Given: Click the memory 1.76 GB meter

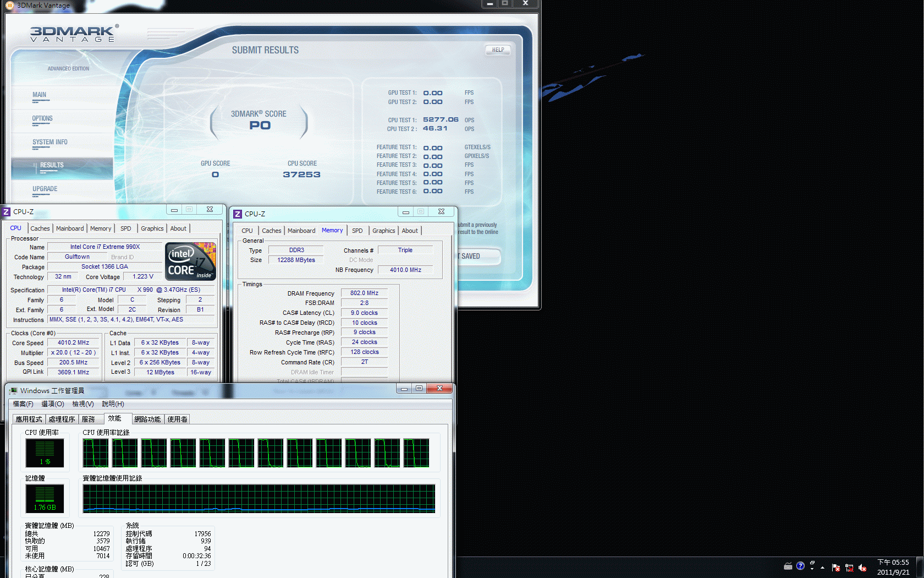Looking at the screenshot, I should point(45,499).
